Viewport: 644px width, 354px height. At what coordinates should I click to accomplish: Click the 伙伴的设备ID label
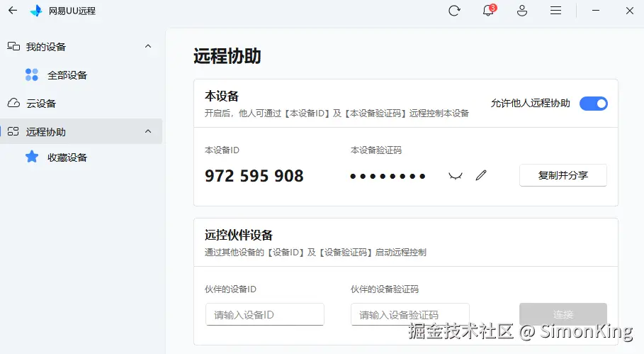tap(230, 289)
